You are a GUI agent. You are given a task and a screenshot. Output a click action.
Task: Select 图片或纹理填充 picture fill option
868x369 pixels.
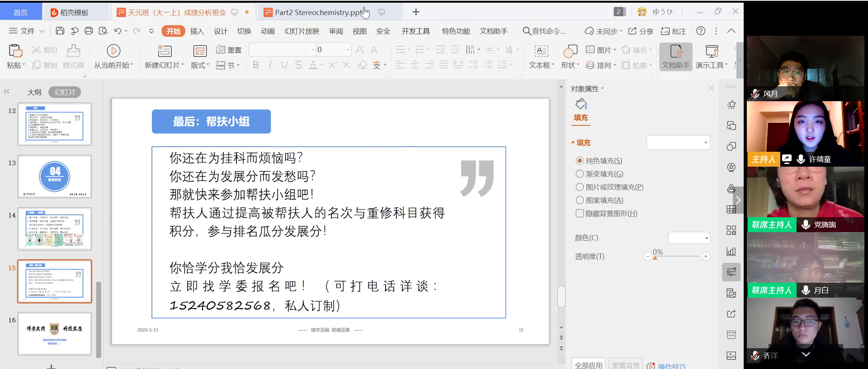[580, 187]
